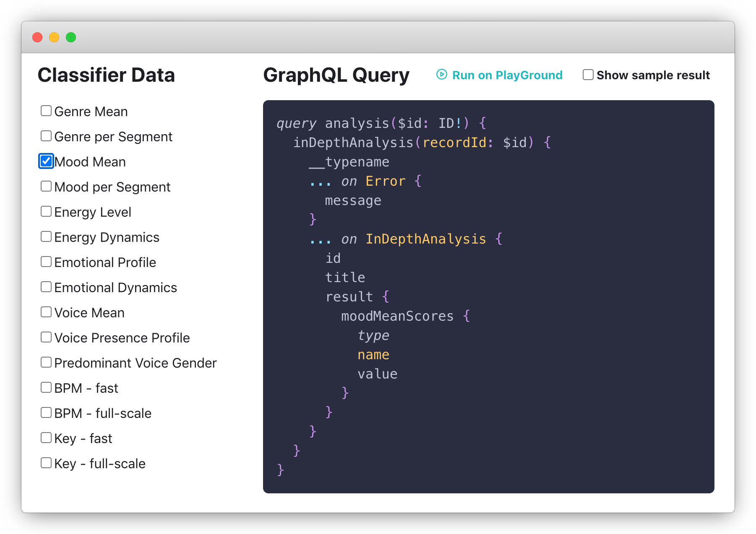Check Genre per Segment

(46, 135)
